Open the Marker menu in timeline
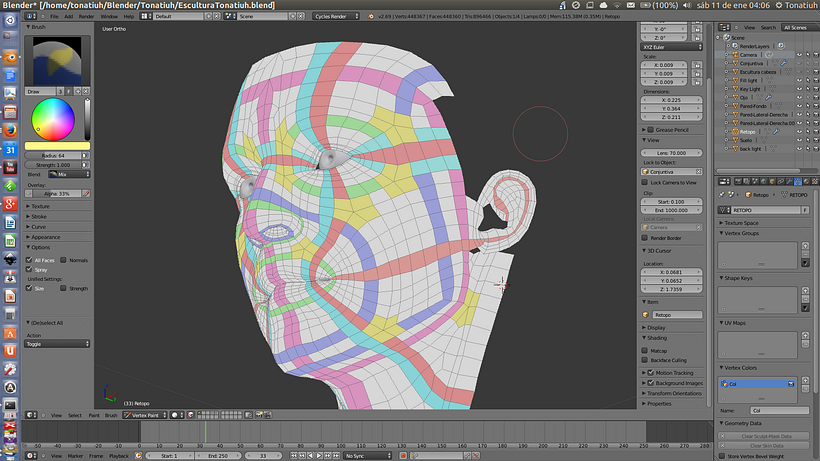This screenshot has height=461, width=820. click(x=75, y=456)
